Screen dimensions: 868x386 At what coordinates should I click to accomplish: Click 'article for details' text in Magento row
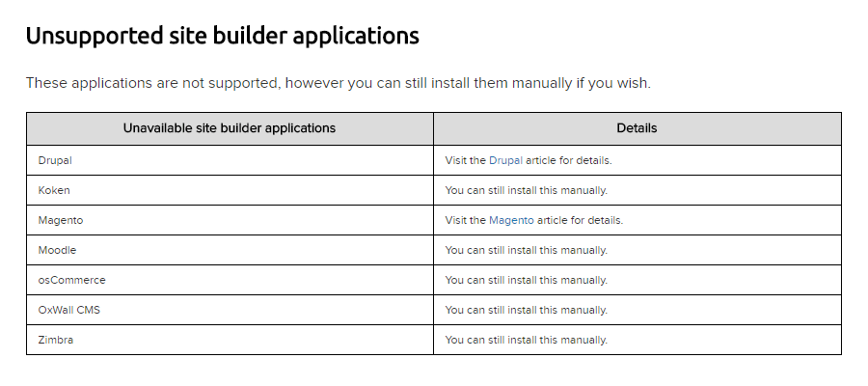580,220
